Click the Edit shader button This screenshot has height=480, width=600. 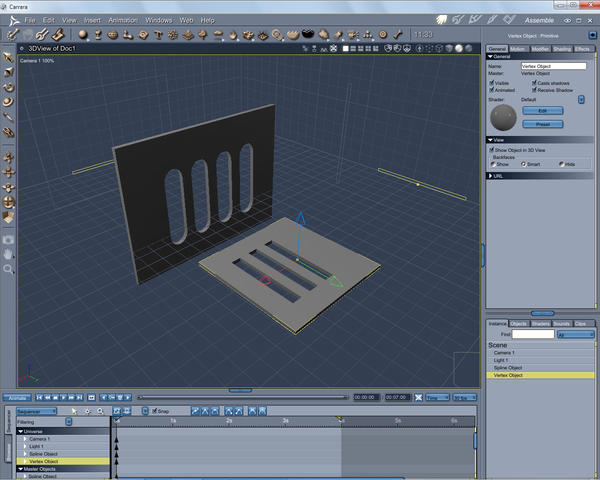click(542, 111)
